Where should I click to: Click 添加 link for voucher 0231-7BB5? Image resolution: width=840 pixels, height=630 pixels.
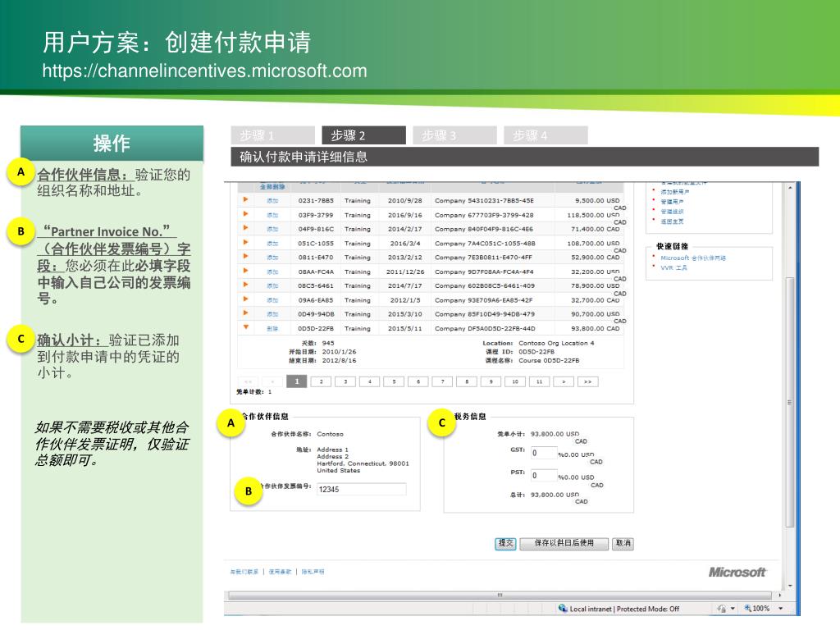(x=272, y=201)
